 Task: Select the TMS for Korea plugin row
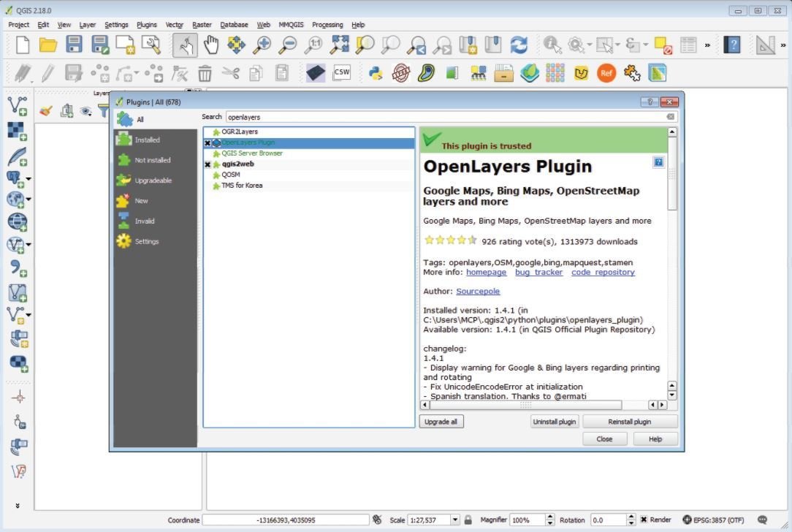(x=308, y=186)
